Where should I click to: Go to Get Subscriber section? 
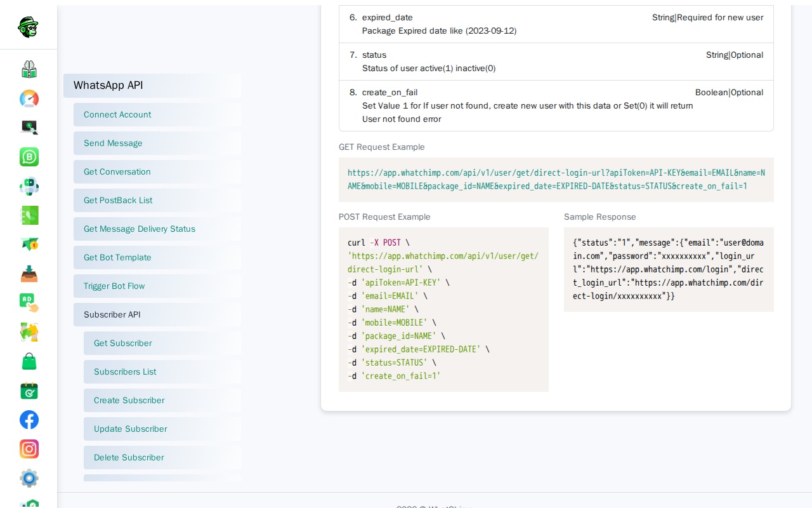[x=162, y=344]
